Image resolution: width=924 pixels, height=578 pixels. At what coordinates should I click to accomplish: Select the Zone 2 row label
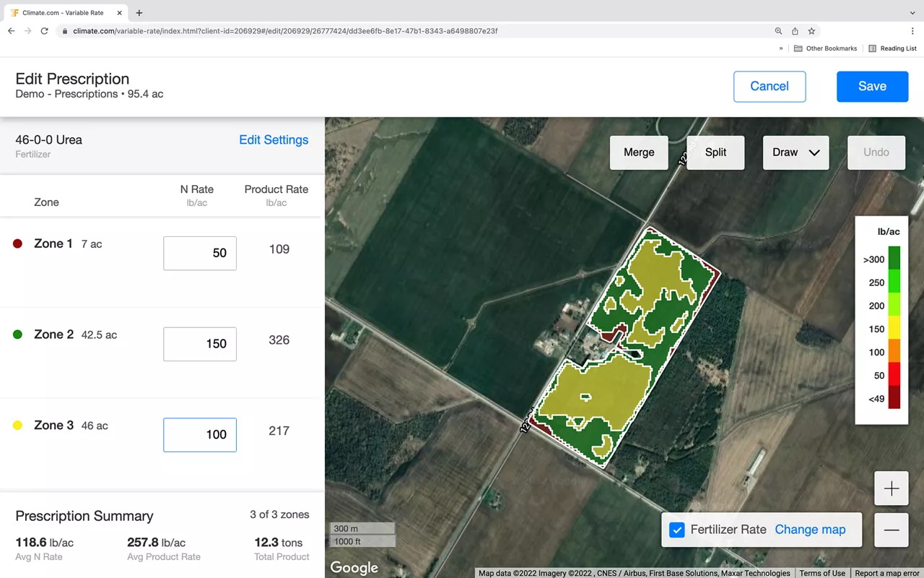pyautogui.click(x=54, y=335)
